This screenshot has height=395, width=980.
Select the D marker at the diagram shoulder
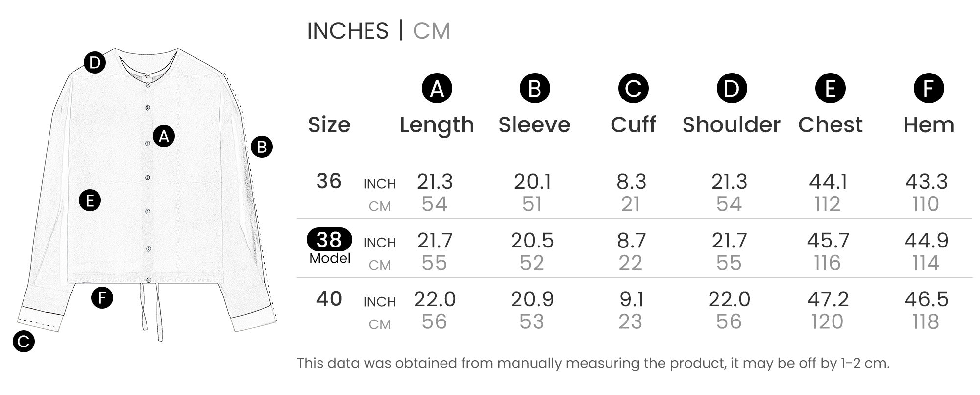coord(95,63)
